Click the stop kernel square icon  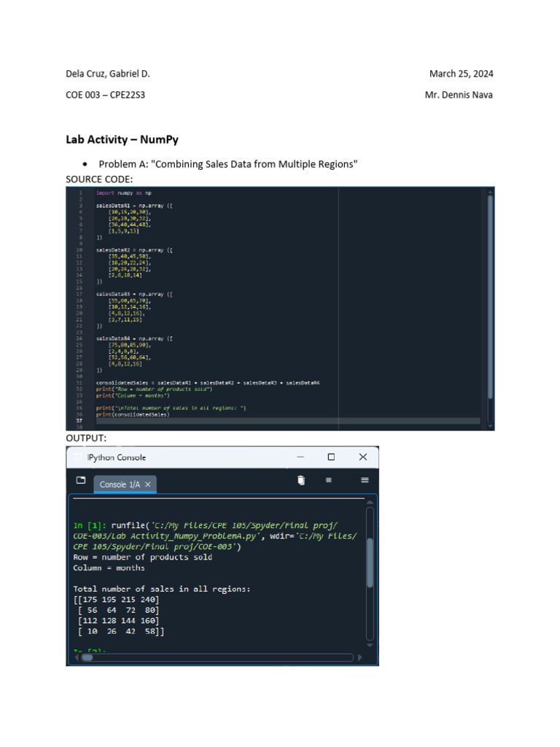click(x=329, y=480)
